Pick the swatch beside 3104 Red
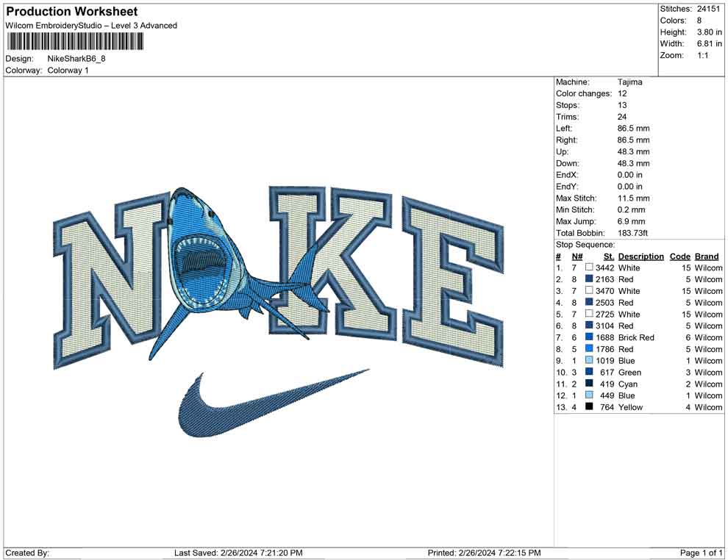Viewport: 728px width, 560px height. [x=589, y=326]
